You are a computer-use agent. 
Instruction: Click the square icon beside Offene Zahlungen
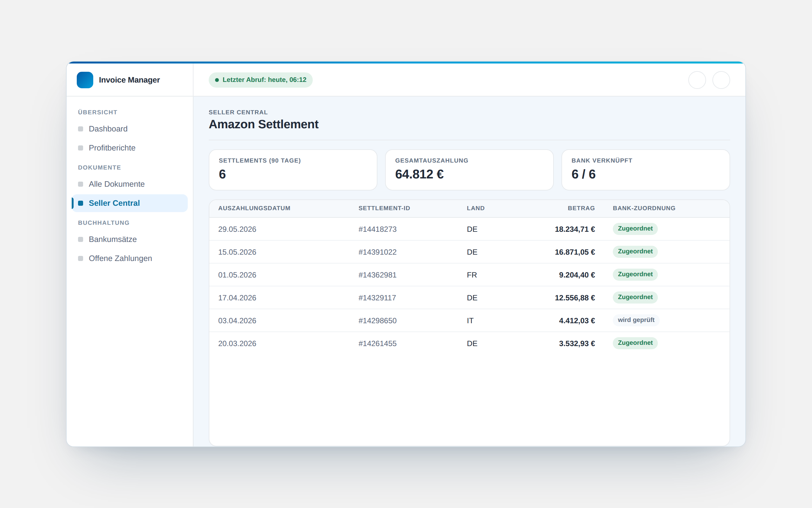[81, 258]
